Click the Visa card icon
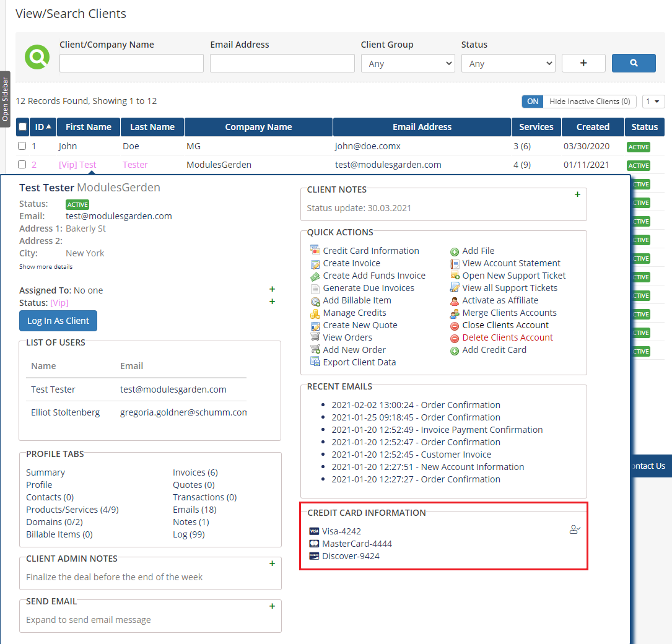Viewport: 672px width, 644px height. [x=314, y=531]
